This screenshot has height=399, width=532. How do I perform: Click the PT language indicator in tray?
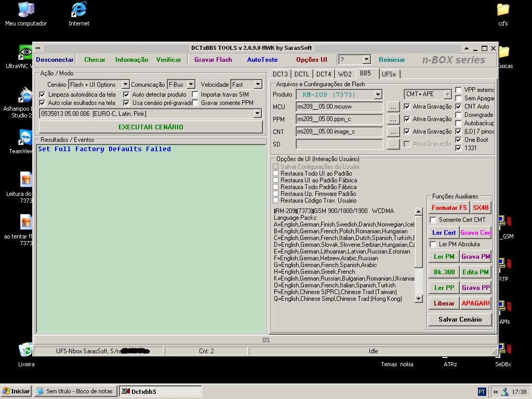click(x=482, y=392)
